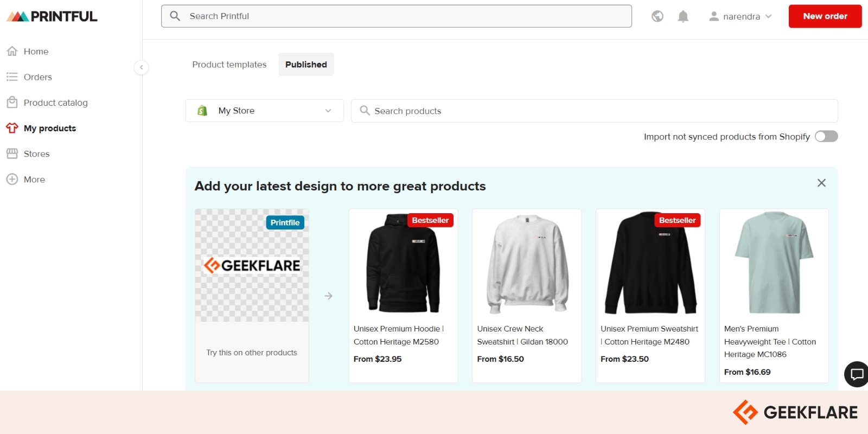Open the white Crew Neck Sweatshirt image
The width and height of the screenshot is (868, 434).
click(x=527, y=263)
